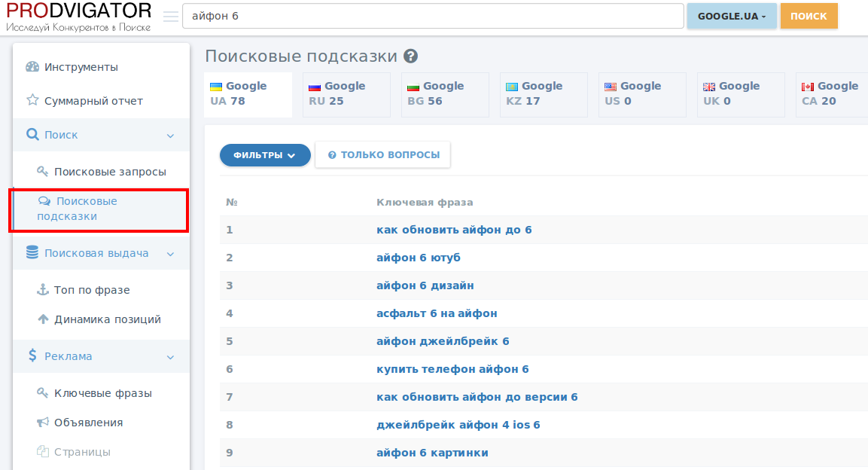The width and height of the screenshot is (868, 470).
Task: Open the Фильтры dropdown
Action: coord(265,155)
